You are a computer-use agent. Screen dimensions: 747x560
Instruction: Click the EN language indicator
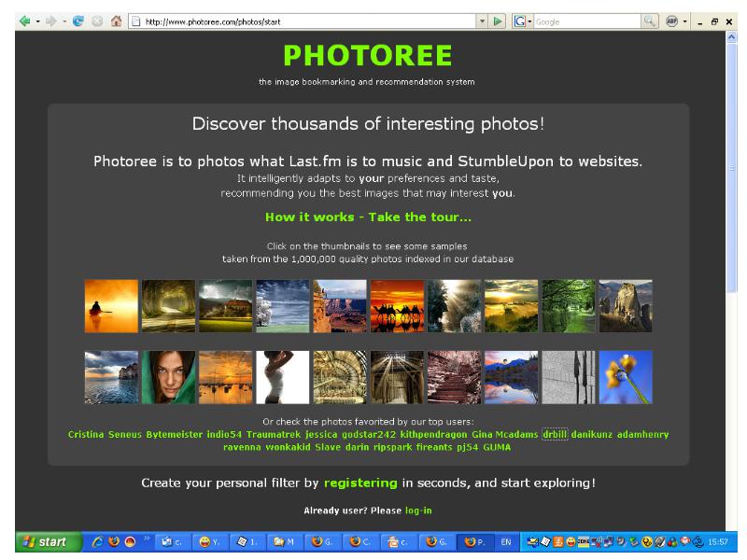(x=506, y=542)
